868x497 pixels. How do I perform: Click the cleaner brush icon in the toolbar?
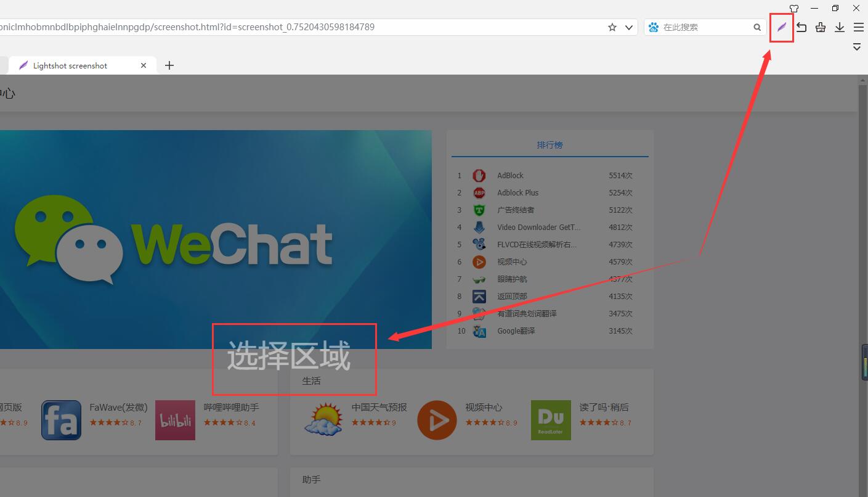[820, 27]
